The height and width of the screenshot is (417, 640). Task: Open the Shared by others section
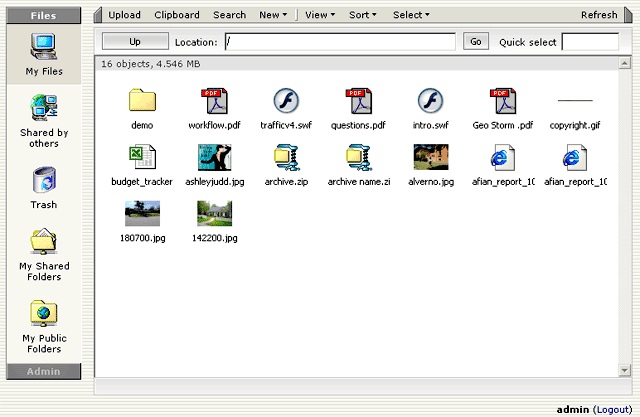click(44, 121)
